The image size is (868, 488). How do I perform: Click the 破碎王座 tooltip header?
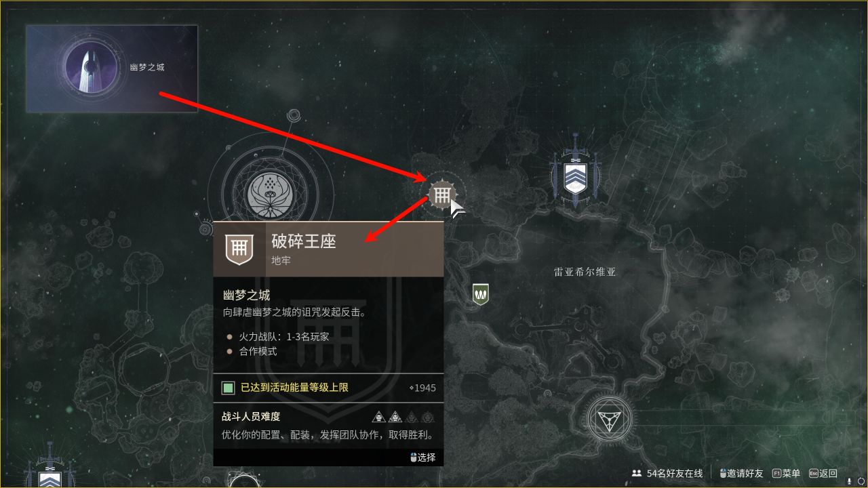[x=328, y=249]
